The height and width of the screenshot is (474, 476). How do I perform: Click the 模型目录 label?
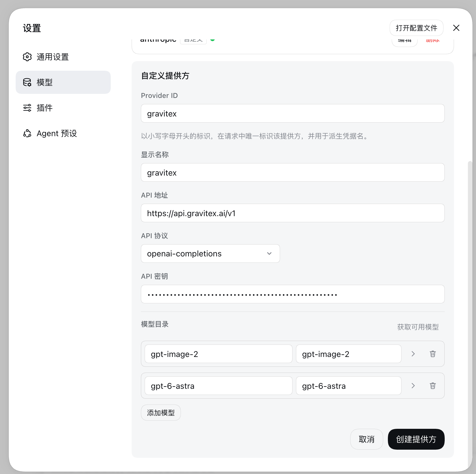click(x=155, y=324)
